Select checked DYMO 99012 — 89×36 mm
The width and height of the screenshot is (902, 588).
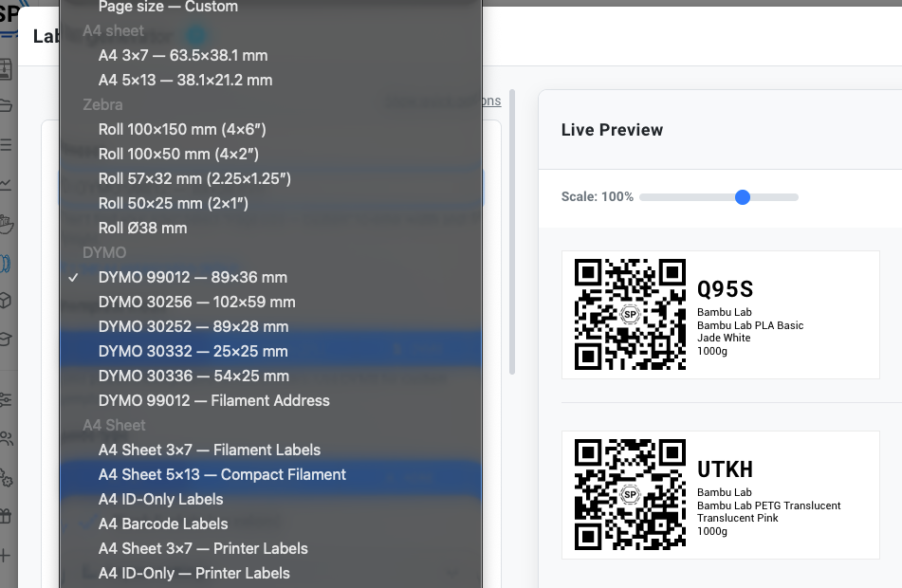pos(270,277)
